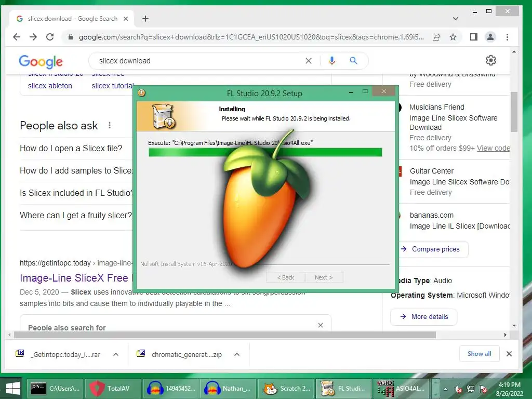This screenshot has width=532, height=399.
Task: Open Musicians Friend Image Line Slicex listing
Action: coord(453,123)
